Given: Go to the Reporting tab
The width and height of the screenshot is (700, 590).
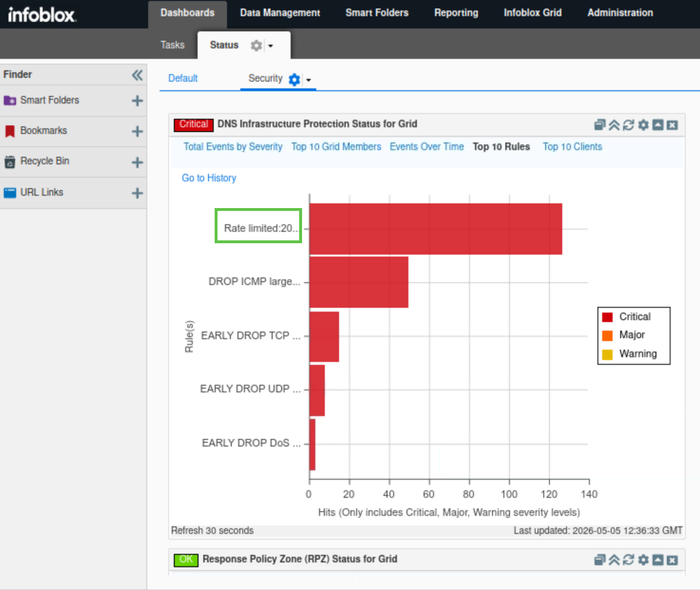Looking at the screenshot, I should [x=456, y=13].
